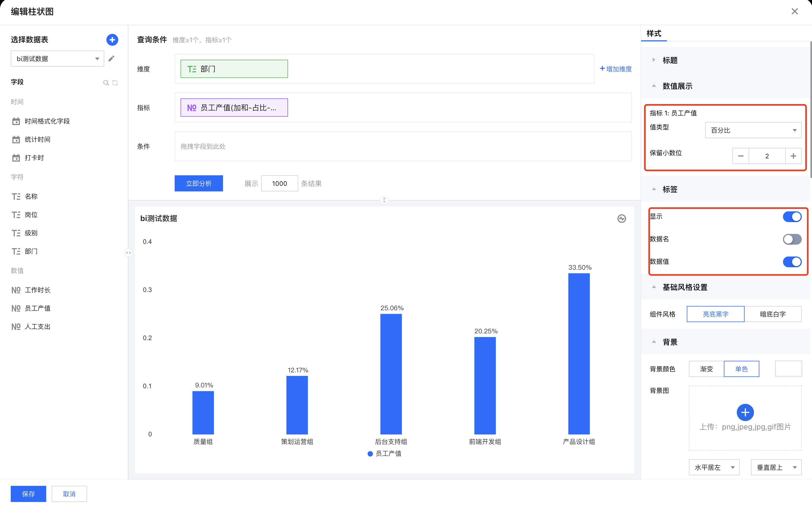
Task: Open the bi测试数据 data table dropdown
Action: [57, 59]
